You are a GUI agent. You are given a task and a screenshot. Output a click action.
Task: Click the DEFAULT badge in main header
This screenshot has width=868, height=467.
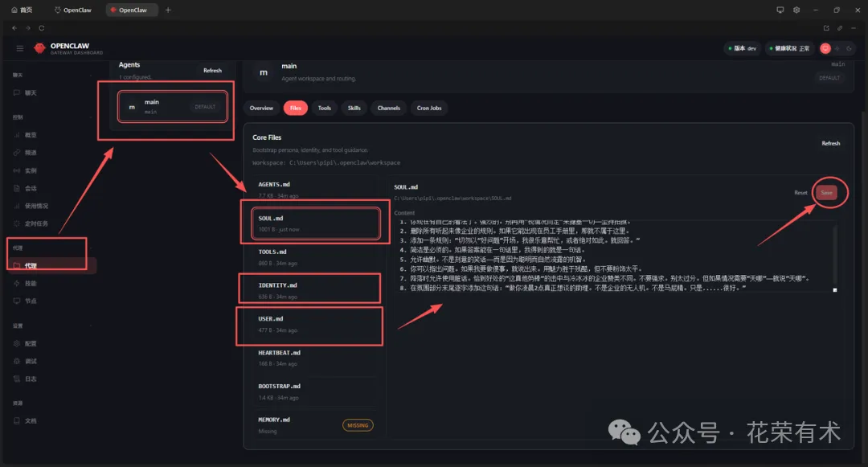[829, 78]
